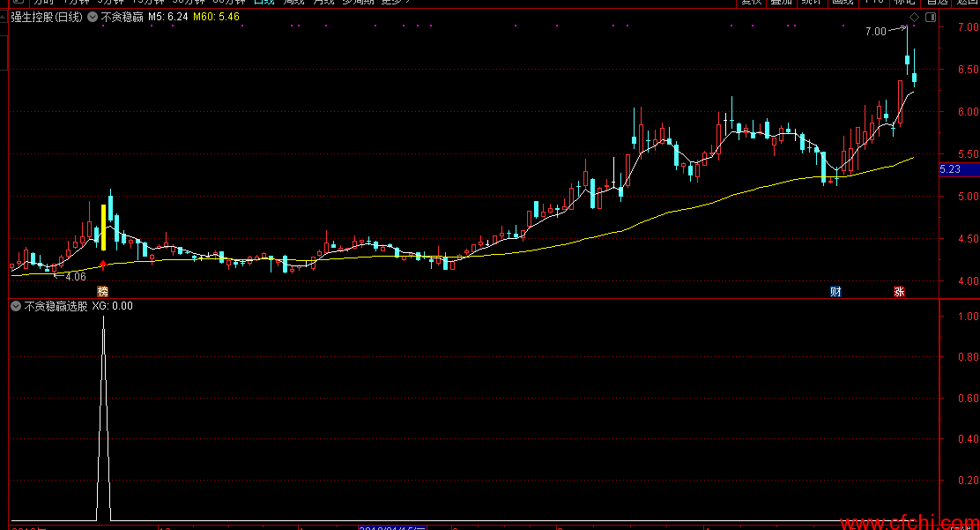Open the 涨 marker near chart end
Image resolution: width=980 pixels, height=530 pixels.
(899, 292)
